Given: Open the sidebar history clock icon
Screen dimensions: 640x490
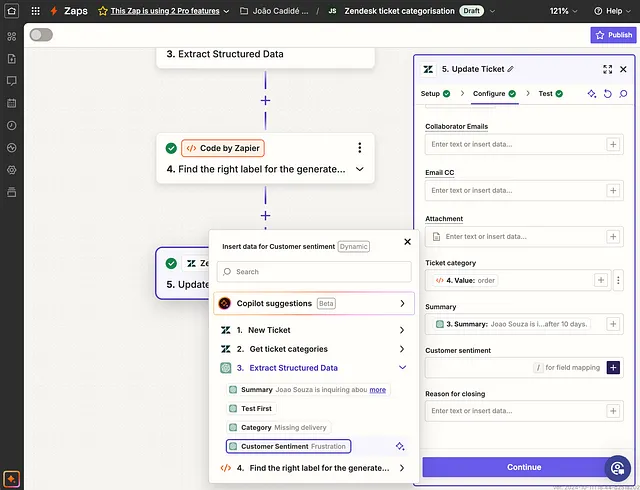Looking at the screenshot, I should [11, 125].
